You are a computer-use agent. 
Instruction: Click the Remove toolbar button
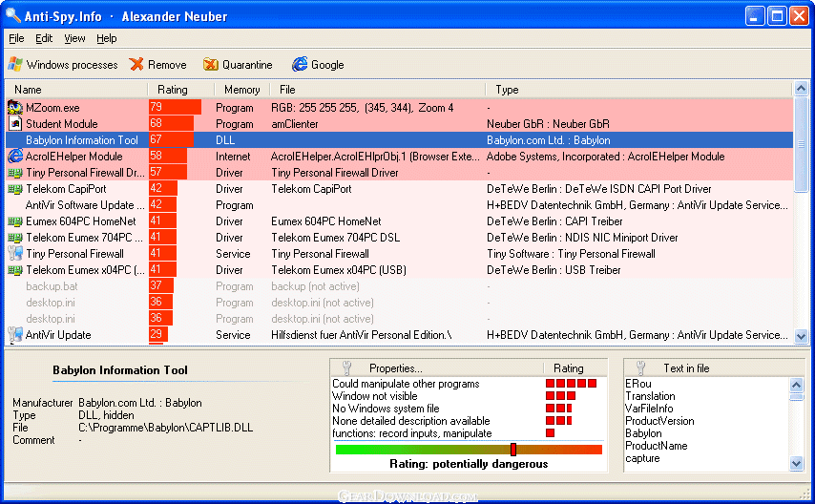(x=158, y=65)
